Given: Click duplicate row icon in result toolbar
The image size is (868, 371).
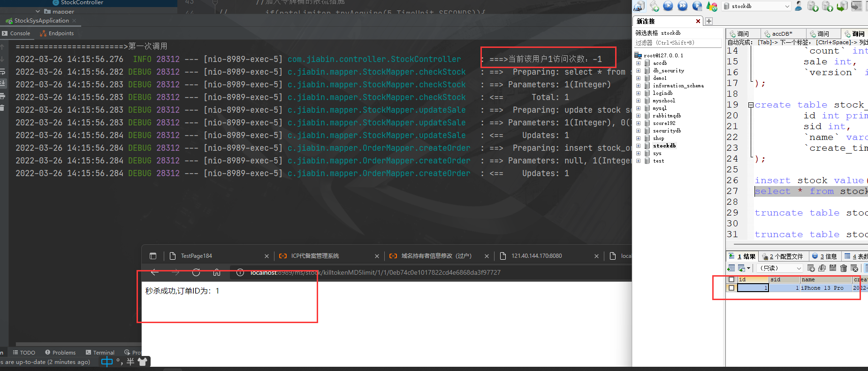Looking at the screenshot, I should point(822,268).
